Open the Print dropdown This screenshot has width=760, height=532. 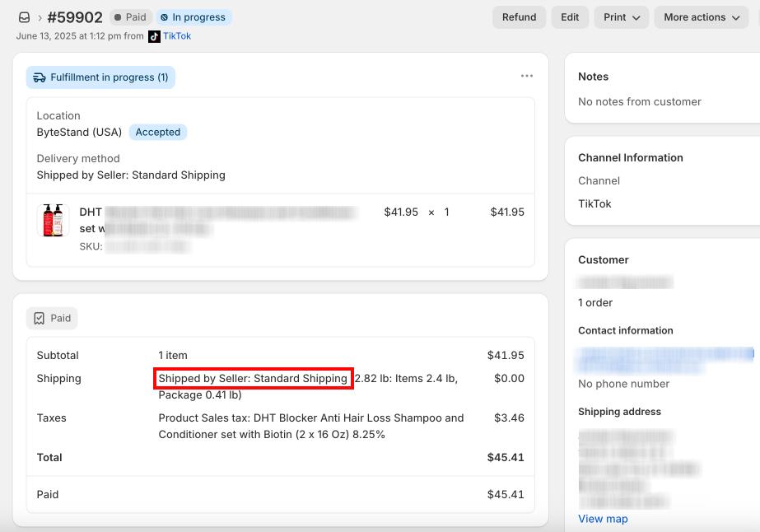point(622,17)
